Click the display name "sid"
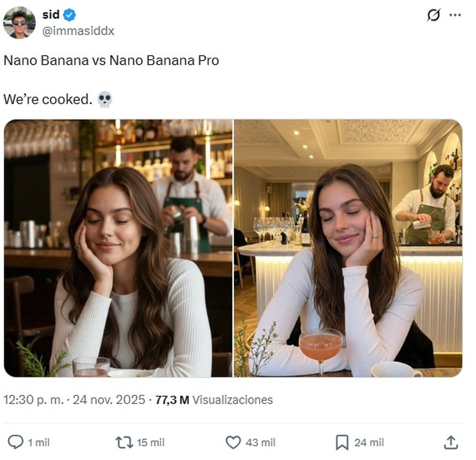476x460 pixels. (50, 15)
